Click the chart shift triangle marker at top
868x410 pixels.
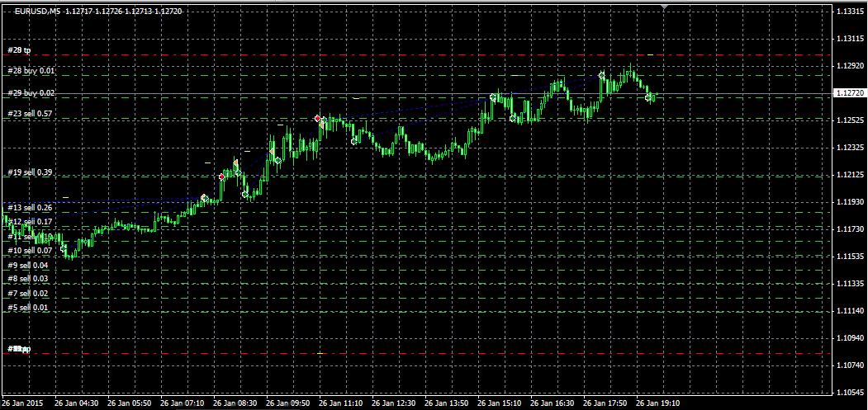pyautogui.click(x=664, y=6)
